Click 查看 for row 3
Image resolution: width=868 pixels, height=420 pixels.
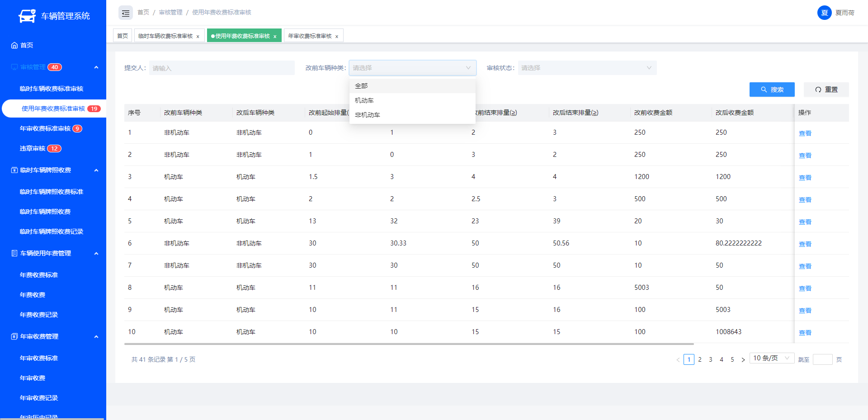point(805,178)
